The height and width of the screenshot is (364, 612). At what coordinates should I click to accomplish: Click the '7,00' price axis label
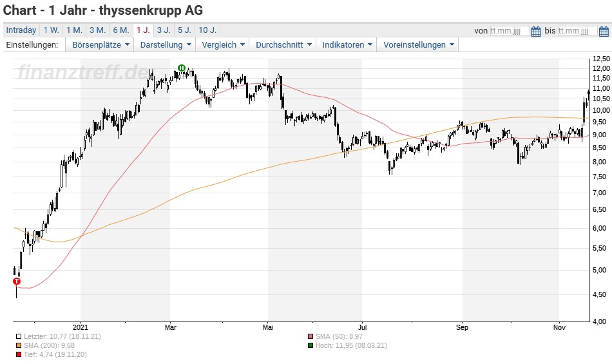(x=600, y=193)
